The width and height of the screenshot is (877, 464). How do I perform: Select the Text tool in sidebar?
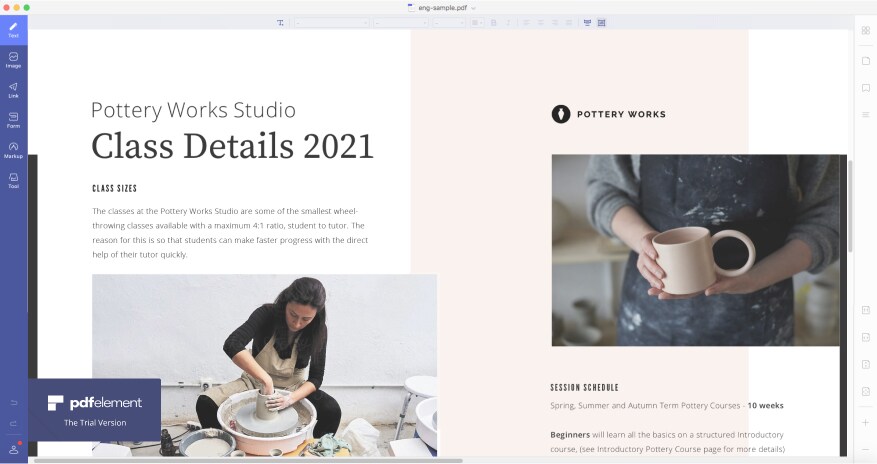[x=13, y=29]
